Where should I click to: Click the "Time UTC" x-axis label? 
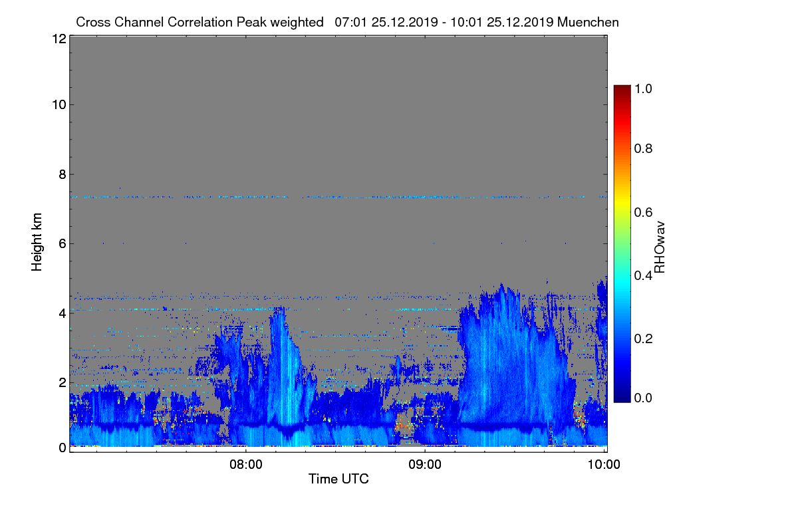(338, 479)
